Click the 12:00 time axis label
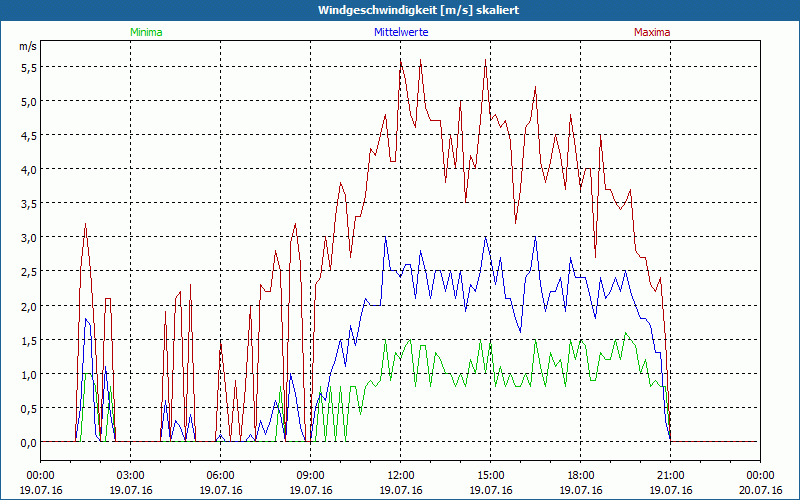The height and width of the screenshot is (500, 800). click(401, 476)
